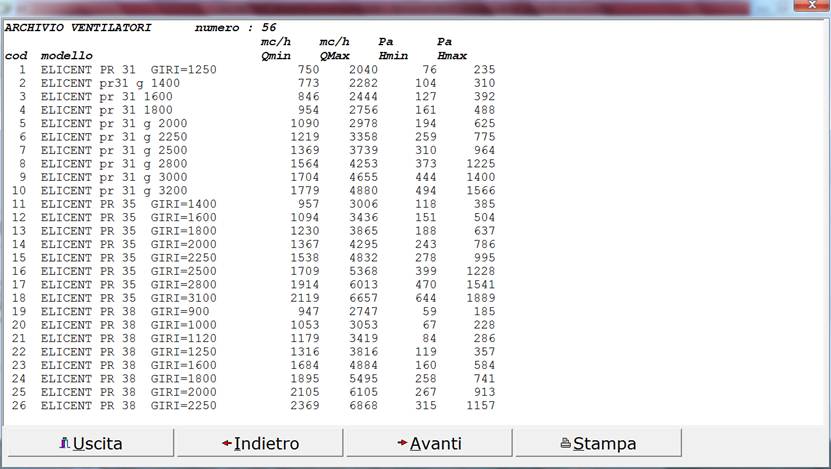Click the Hmax column header
The image size is (831, 469).
click(x=452, y=56)
